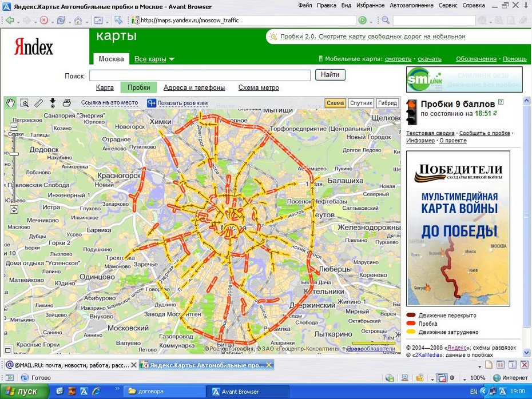Open the Обозначения link
The height and width of the screenshot is (399, 532).
(x=476, y=59)
